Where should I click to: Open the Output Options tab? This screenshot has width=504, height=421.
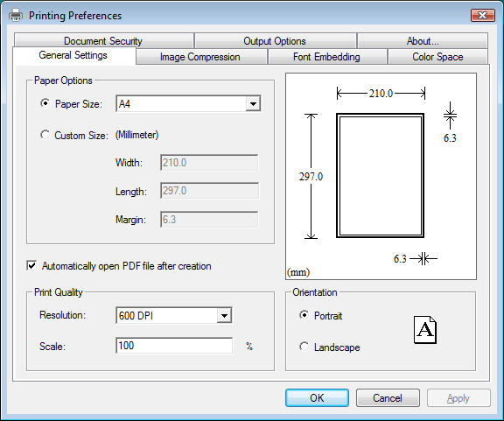click(x=275, y=41)
